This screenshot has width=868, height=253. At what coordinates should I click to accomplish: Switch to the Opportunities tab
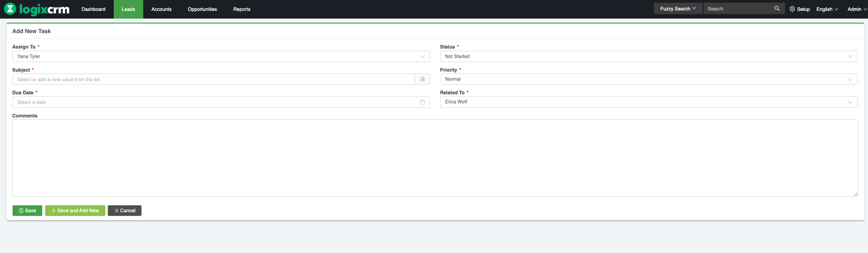pyautogui.click(x=202, y=9)
